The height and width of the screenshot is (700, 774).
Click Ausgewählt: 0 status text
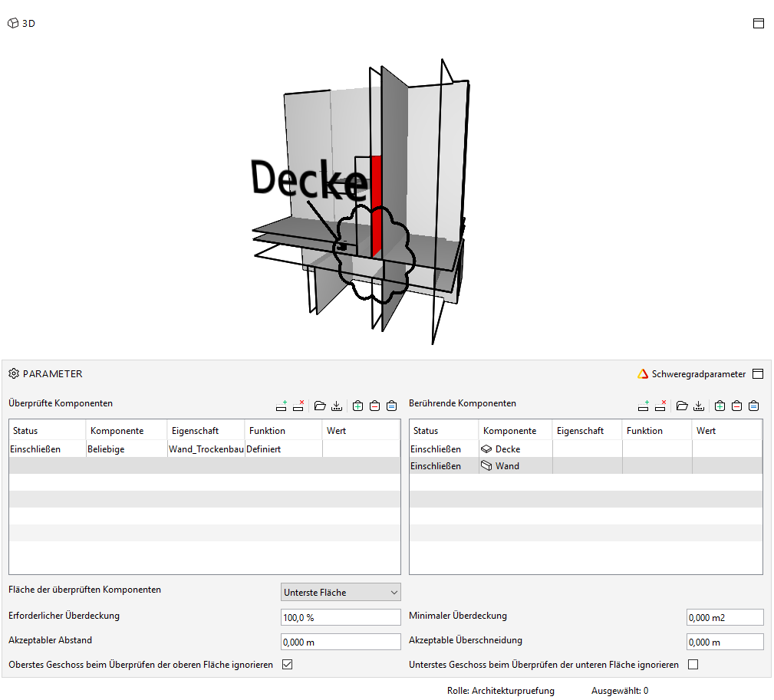pos(620,691)
